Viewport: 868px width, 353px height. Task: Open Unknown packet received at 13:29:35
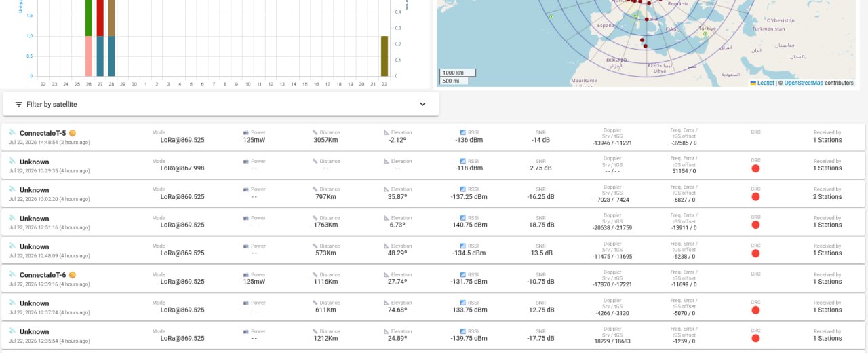click(x=34, y=162)
